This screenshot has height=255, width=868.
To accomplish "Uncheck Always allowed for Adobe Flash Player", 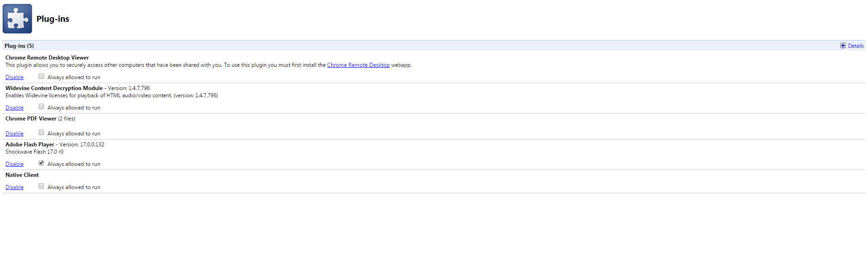I will pos(41,163).
